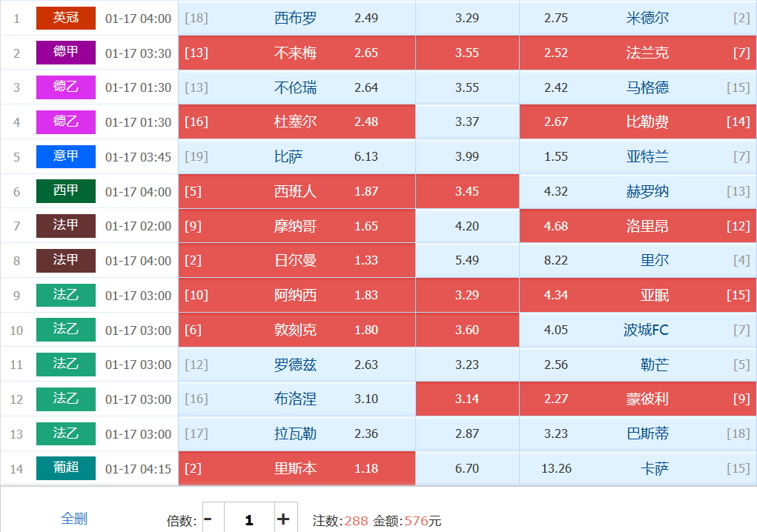Select 马格德 away win at 2.42
Screen dimensions: 757x532
(x=638, y=87)
